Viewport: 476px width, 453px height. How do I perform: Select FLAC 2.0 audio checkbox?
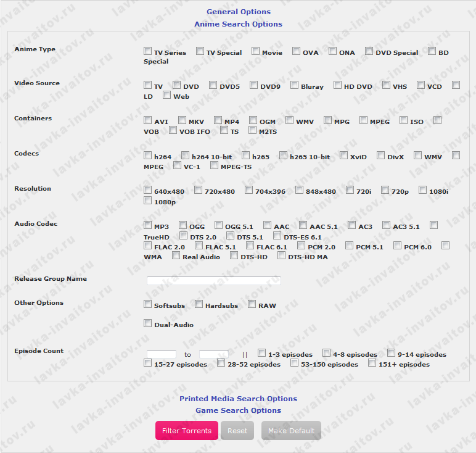coord(147,245)
